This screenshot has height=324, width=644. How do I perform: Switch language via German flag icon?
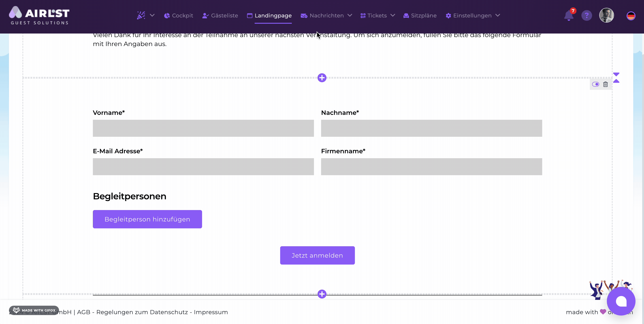631,16
